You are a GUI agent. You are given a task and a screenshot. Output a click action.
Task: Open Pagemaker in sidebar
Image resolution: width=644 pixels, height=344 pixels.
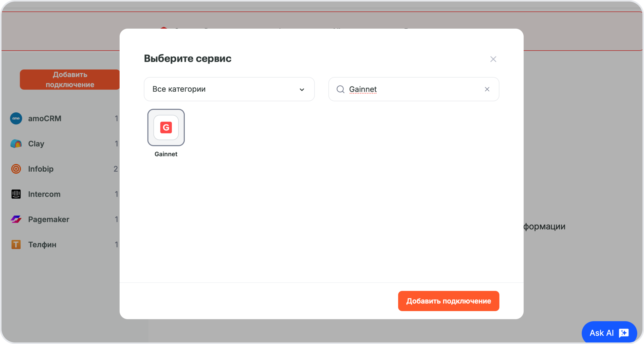[64, 219]
